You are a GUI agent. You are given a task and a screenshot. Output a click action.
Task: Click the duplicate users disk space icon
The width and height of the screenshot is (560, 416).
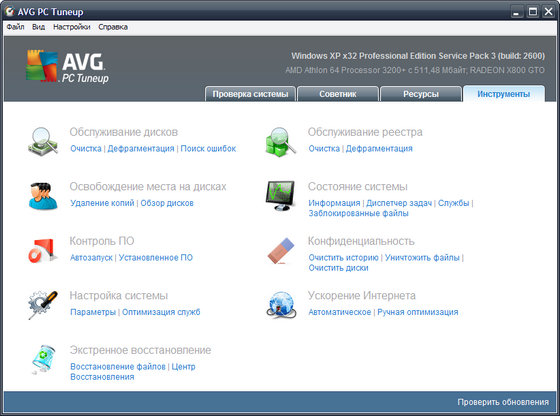click(x=43, y=196)
